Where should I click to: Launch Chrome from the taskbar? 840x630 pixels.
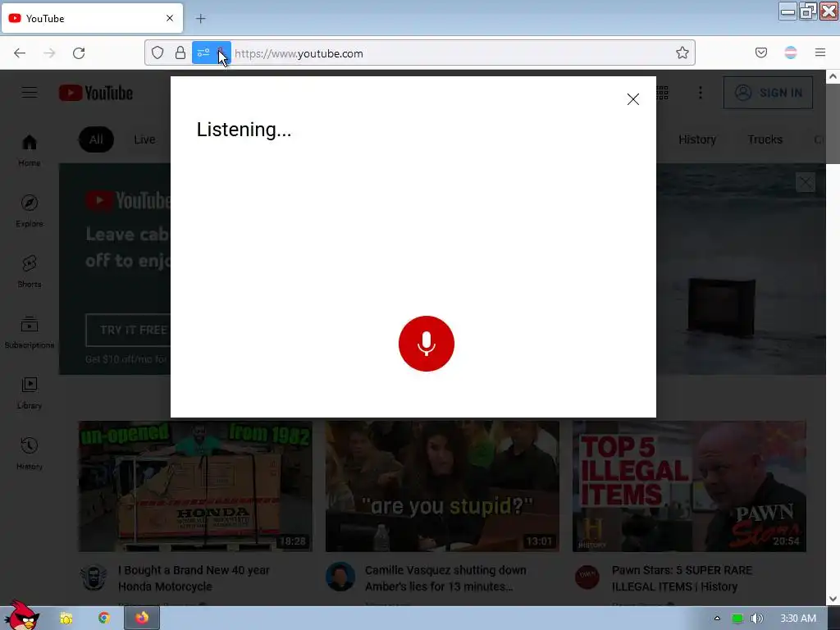point(104,619)
